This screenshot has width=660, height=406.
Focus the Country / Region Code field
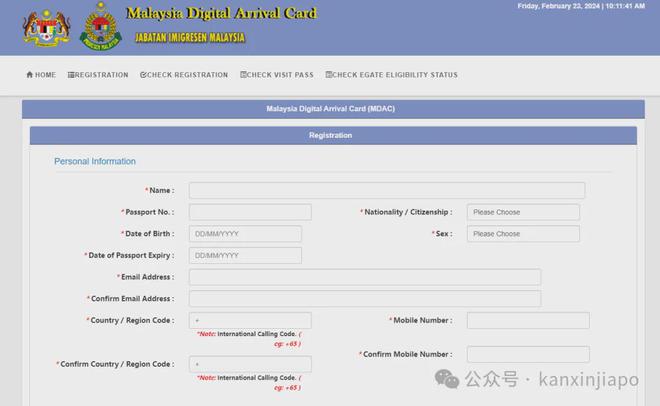click(250, 320)
